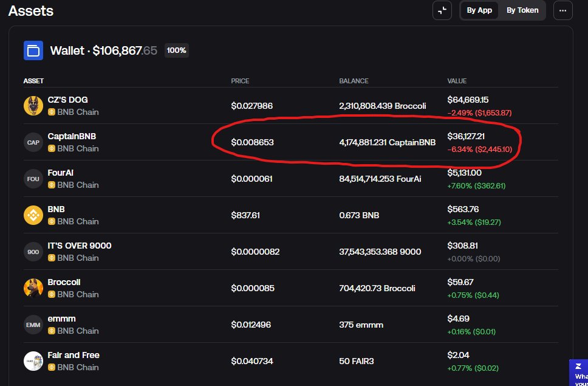
Task: Click balance 50 FAIR3
Action: click(x=356, y=361)
